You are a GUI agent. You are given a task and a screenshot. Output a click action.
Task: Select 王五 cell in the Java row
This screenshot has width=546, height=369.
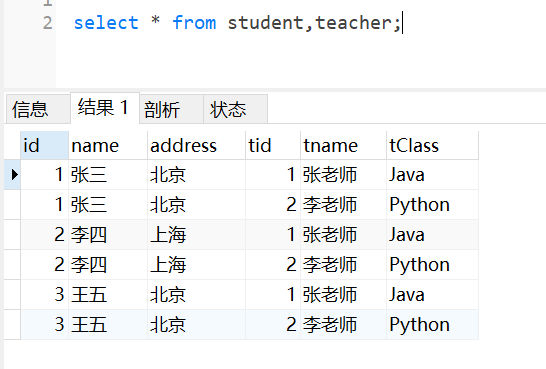[108, 295]
